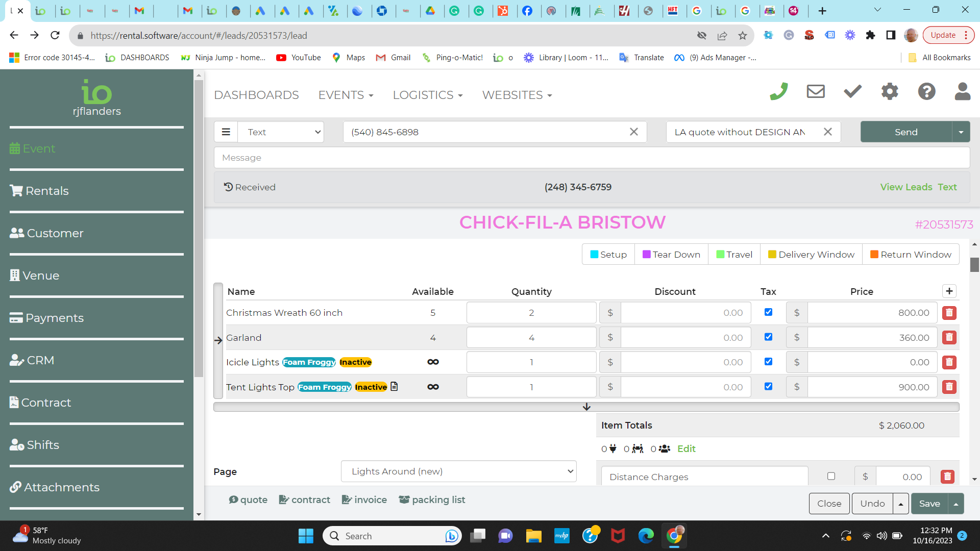Toggle tax checkbox for Icicle Lights
This screenshot has height=551, width=980.
pyautogui.click(x=768, y=362)
